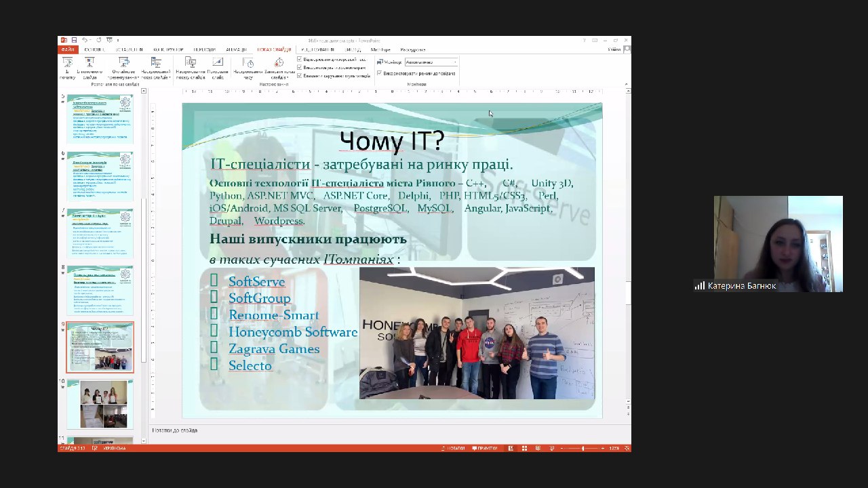The image size is (868, 488).
Task: Click the 'Увійти' sign-in link
Action: [614, 49]
